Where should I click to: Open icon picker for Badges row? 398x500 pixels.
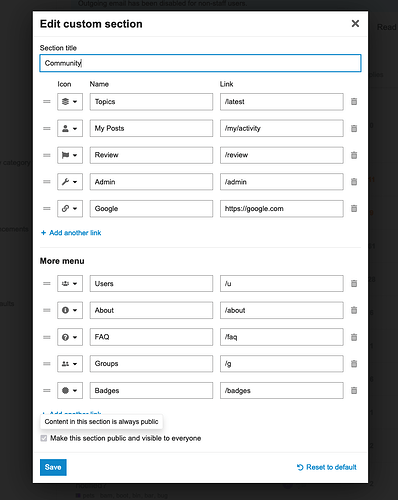click(70, 390)
